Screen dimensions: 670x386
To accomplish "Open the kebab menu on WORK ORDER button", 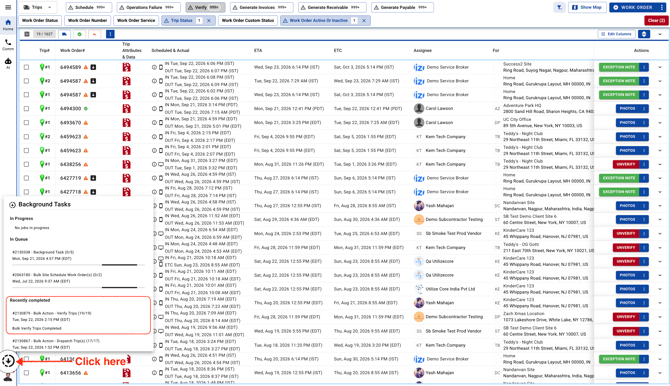I will click(x=662, y=7).
